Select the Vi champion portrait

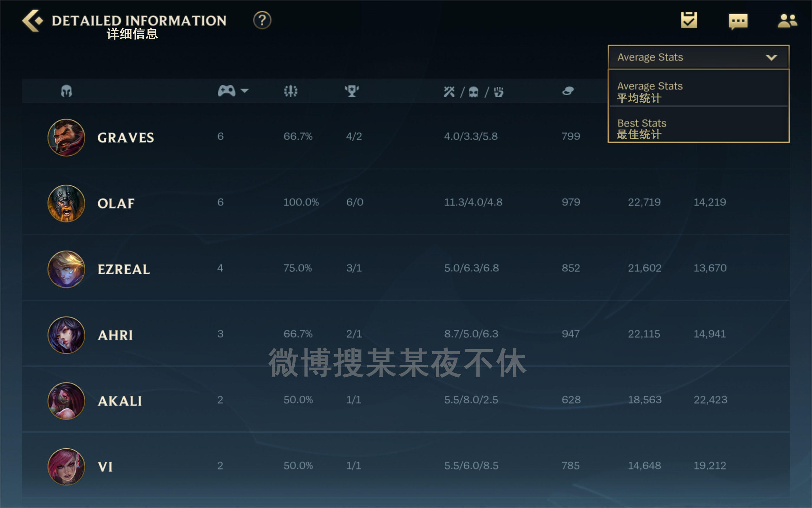pos(66,467)
